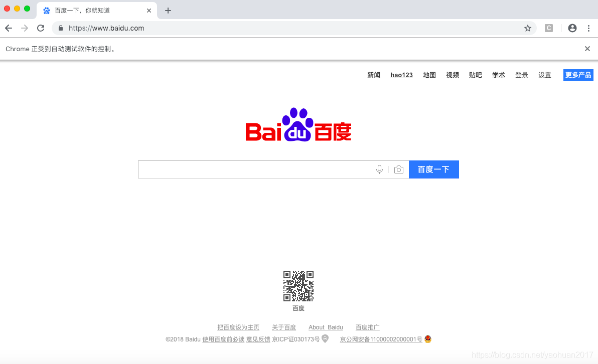The image size is (598, 364).
Task: Click the 百度一下 search button
Action: (x=433, y=169)
